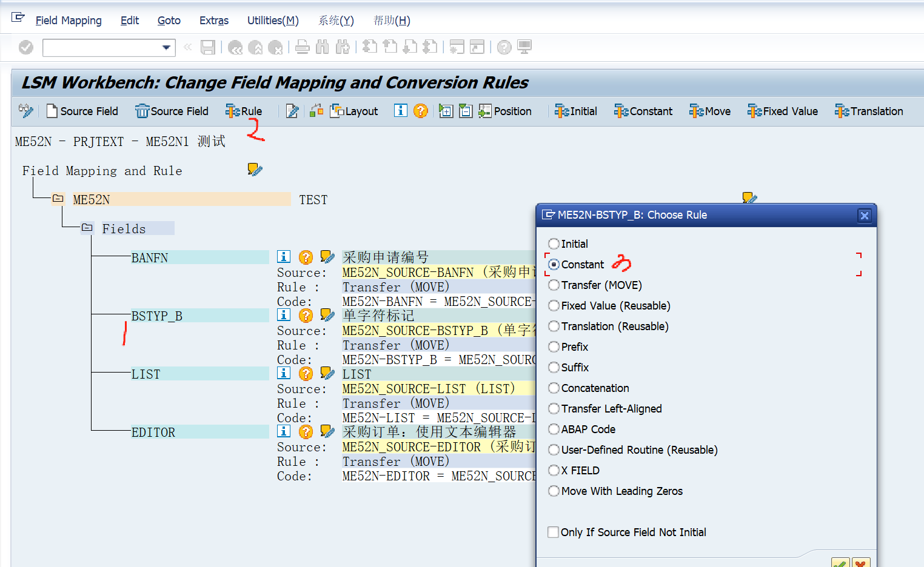924x567 pixels.
Task: Click the pencil edit icon before Layout
Action: point(292,111)
